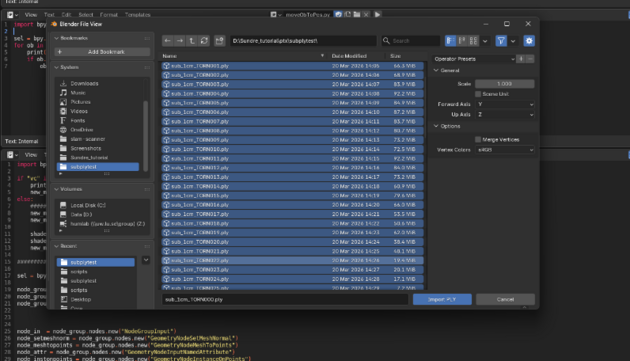
Task: Open filter settings dropdown arrow
Action: (x=513, y=41)
